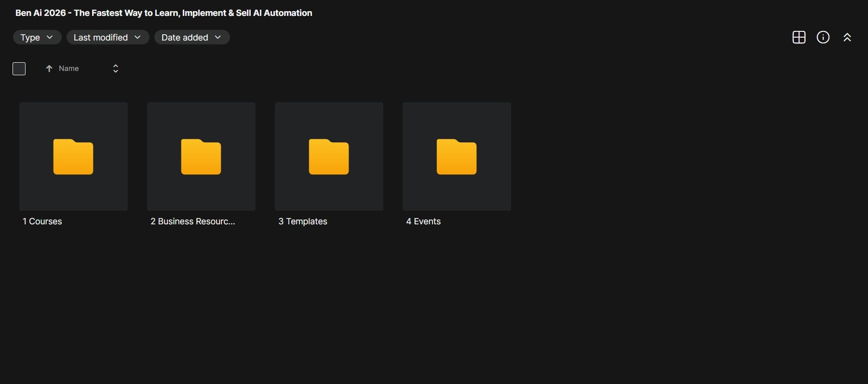
Task: Collapse header using double chevron up icon
Action: click(847, 37)
